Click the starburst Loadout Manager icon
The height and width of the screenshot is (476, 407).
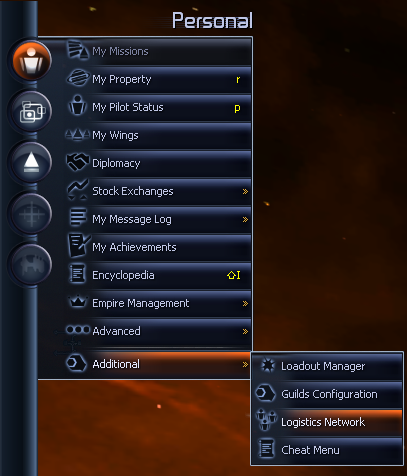[267, 365]
